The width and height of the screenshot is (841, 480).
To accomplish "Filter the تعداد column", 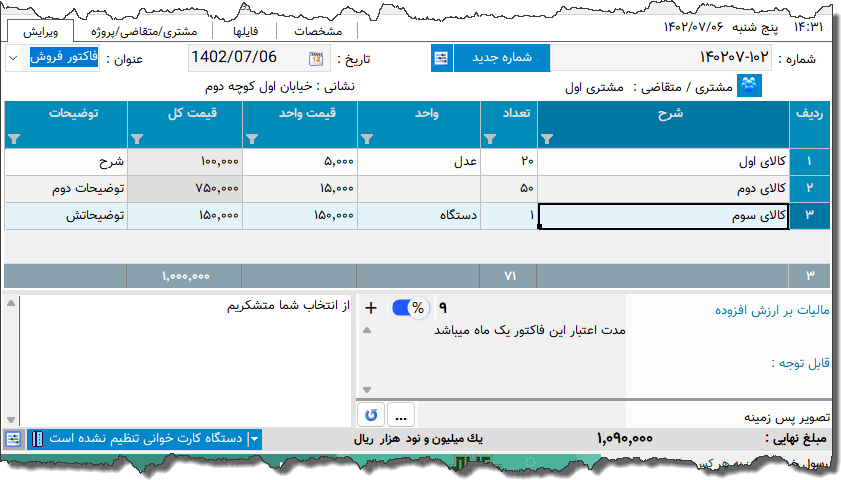I will tap(490, 139).
